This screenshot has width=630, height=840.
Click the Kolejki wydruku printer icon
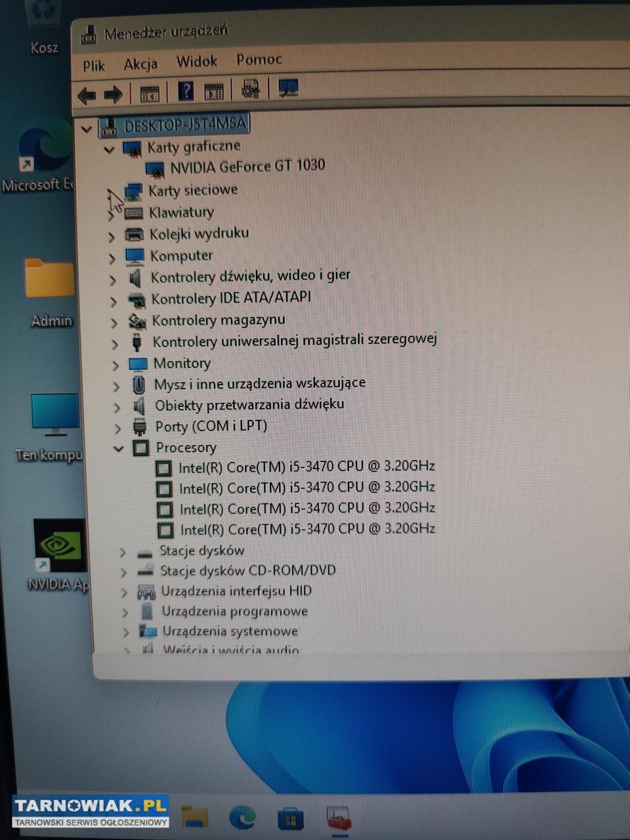(134, 234)
